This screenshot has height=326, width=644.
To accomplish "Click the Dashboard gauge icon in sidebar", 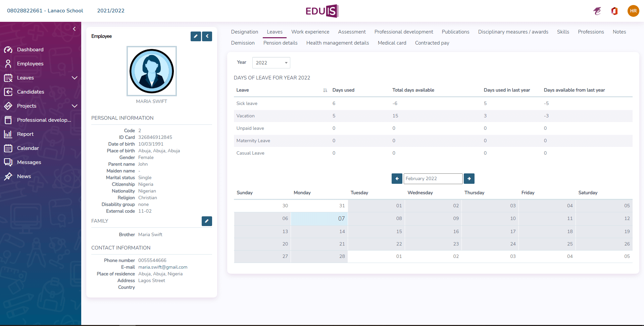I will coord(8,50).
